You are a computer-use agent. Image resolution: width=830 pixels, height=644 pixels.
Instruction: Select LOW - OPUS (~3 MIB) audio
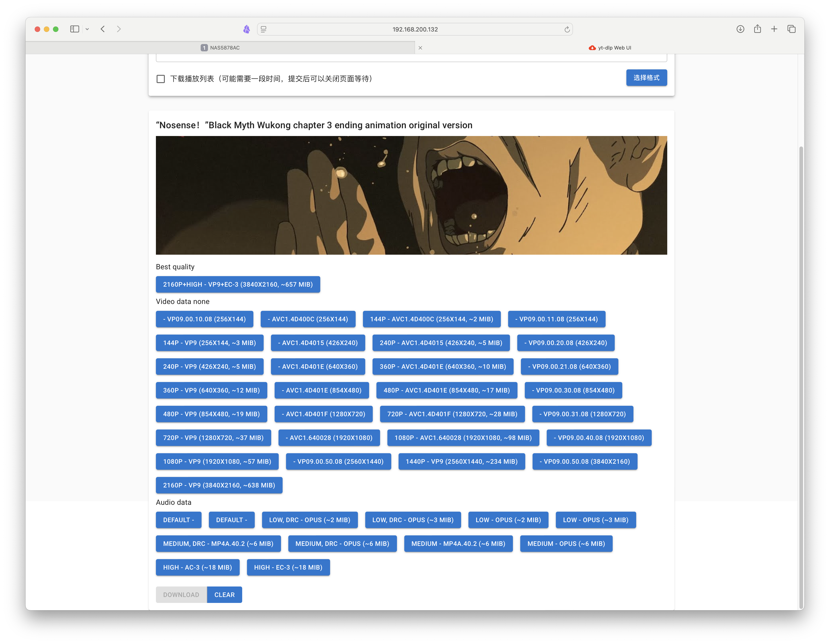(x=596, y=520)
